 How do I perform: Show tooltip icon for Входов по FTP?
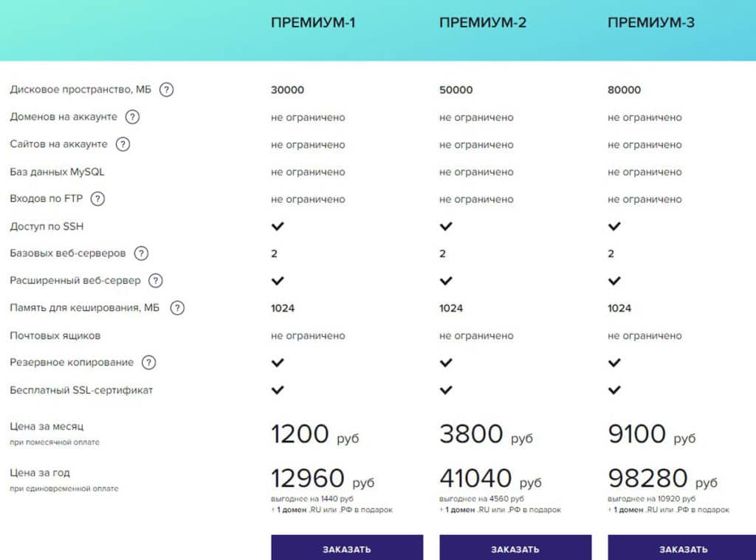tap(98, 199)
